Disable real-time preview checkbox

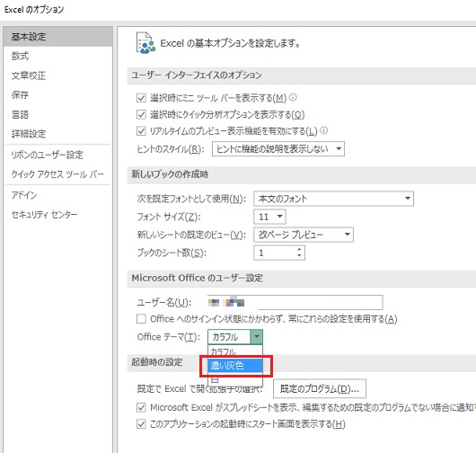(x=141, y=131)
